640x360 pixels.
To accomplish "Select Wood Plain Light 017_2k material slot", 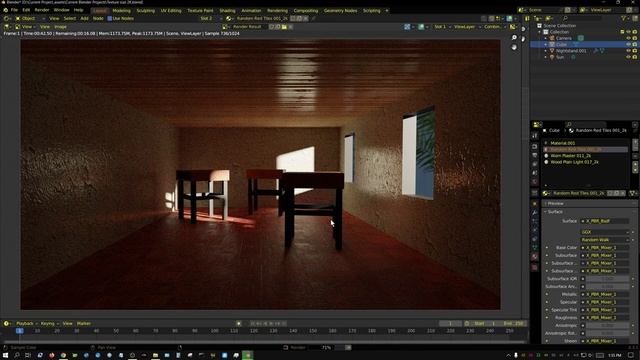I will 586,162.
